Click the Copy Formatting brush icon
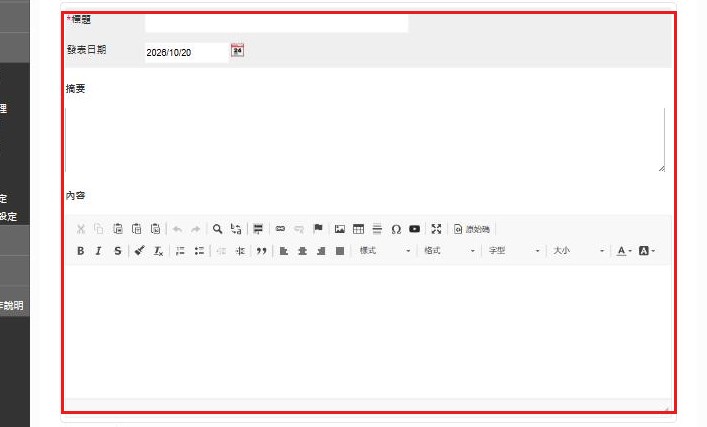 coord(140,251)
